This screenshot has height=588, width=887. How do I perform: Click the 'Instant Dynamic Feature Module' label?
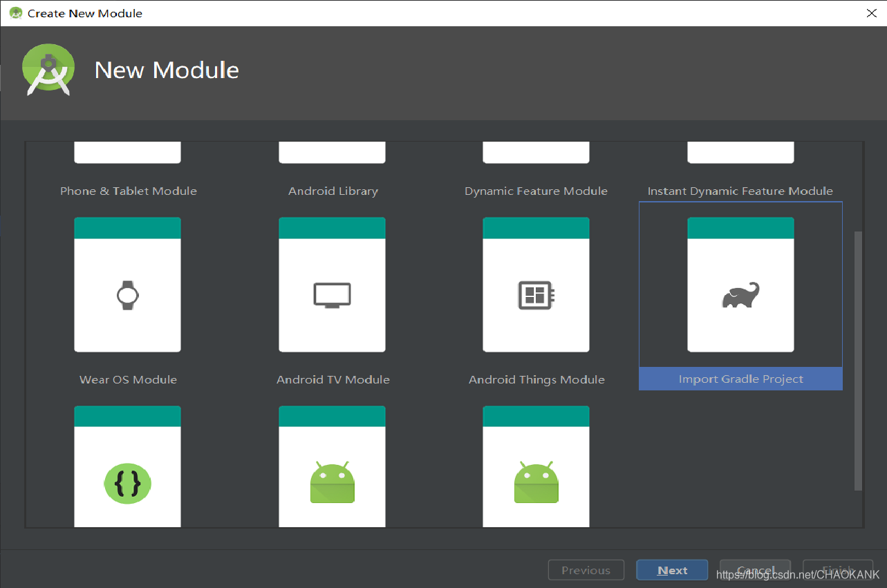[740, 191]
